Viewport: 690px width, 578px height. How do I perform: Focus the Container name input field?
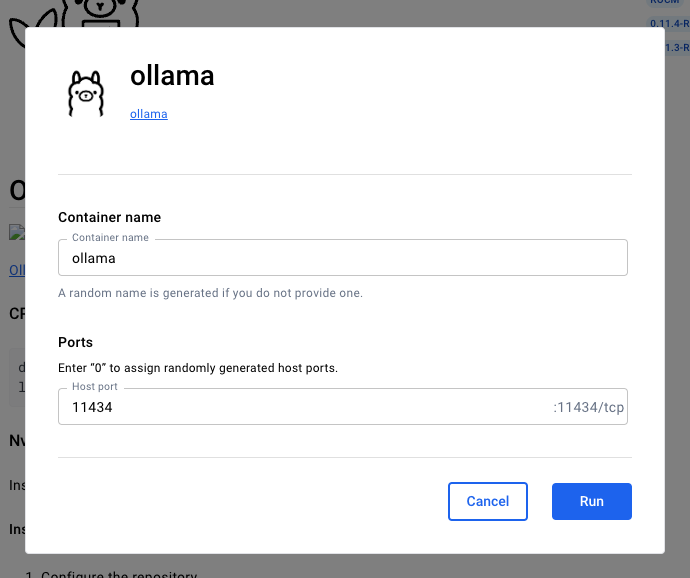(x=342, y=258)
